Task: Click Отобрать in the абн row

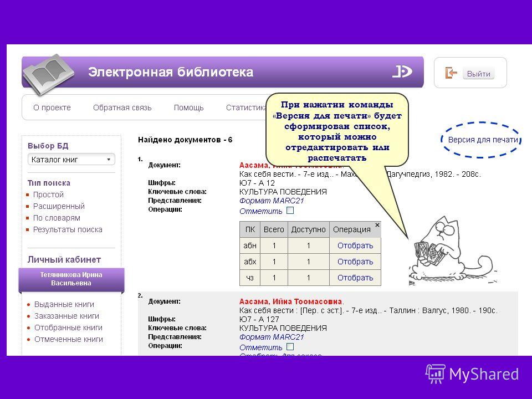Action: [x=355, y=245]
